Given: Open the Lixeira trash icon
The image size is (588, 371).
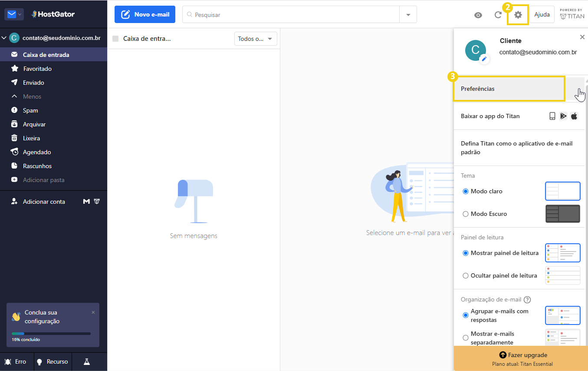Looking at the screenshot, I should [x=14, y=138].
